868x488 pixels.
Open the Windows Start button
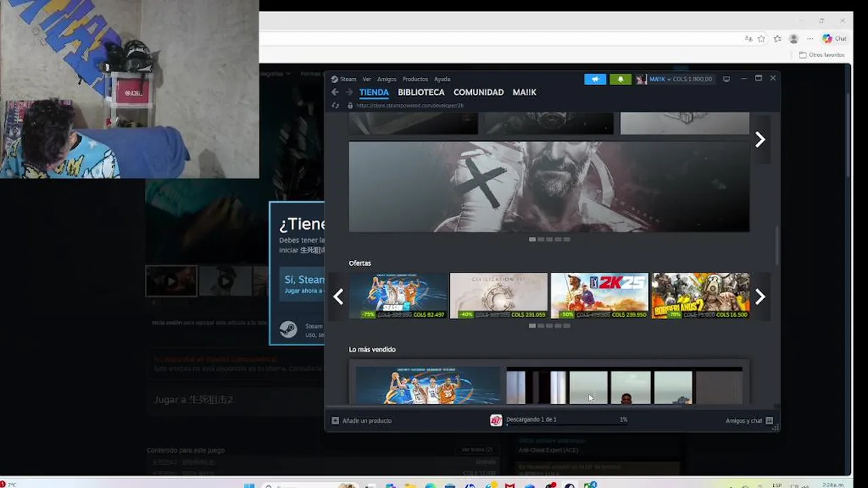coord(249,485)
